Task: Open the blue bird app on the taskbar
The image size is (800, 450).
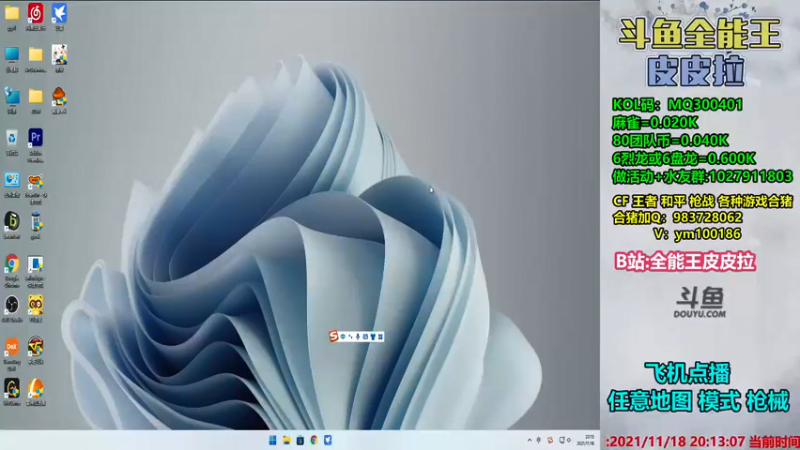Action: (328, 440)
